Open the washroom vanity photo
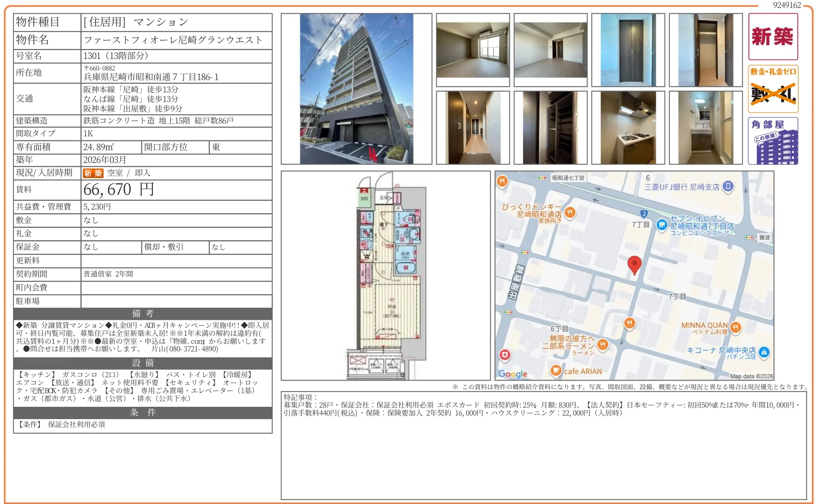Viewport: 819px width, 504px height. 705,127
